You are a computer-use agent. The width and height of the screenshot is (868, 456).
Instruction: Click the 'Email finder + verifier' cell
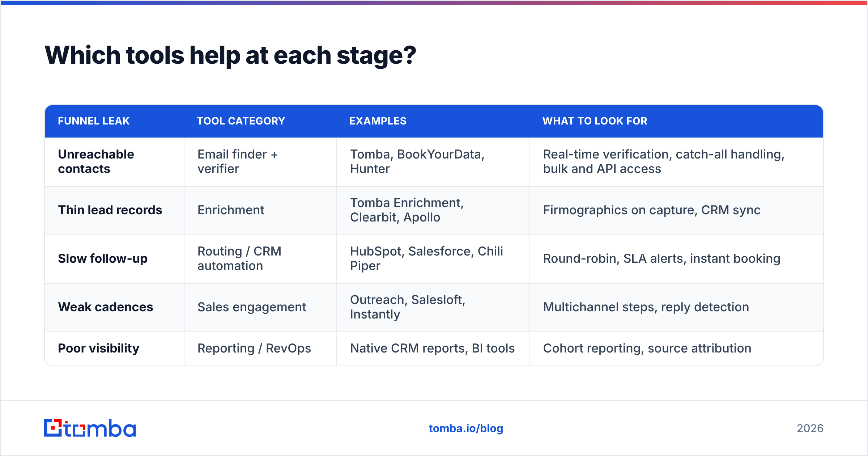point(260,162)
